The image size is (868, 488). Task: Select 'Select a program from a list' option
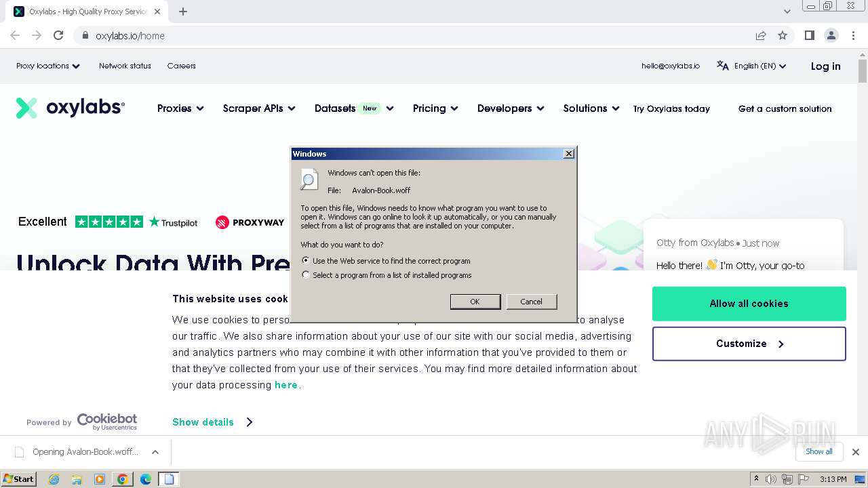click(306, 275)
